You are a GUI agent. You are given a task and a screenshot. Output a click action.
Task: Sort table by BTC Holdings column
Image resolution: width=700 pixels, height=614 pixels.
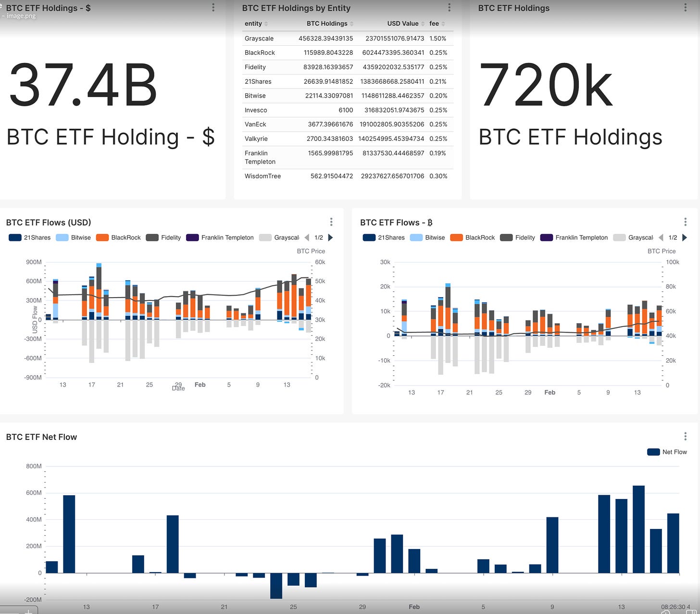(330, 24)
